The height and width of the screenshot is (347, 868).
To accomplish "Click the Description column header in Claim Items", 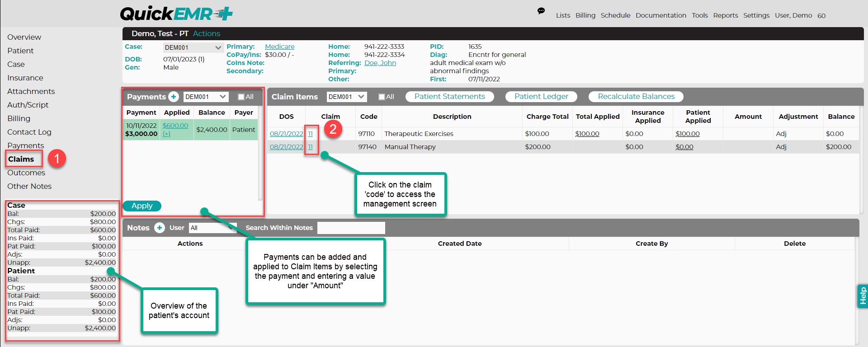I will [452, 117].
